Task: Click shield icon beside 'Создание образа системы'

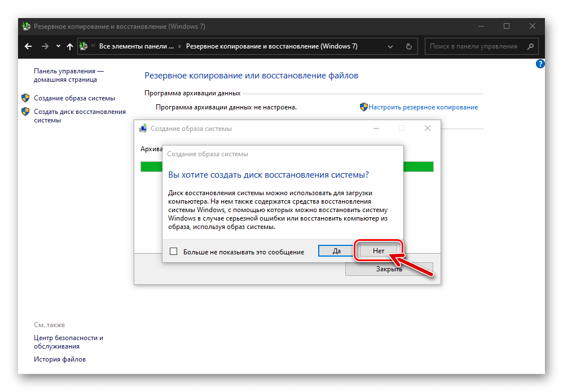Action: (x=25, y=98)
